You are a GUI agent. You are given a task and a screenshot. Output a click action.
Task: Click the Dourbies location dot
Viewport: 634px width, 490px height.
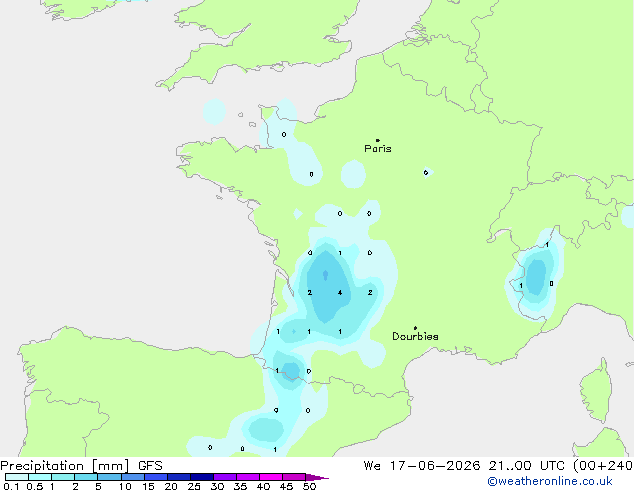click(x=415, y=328)
